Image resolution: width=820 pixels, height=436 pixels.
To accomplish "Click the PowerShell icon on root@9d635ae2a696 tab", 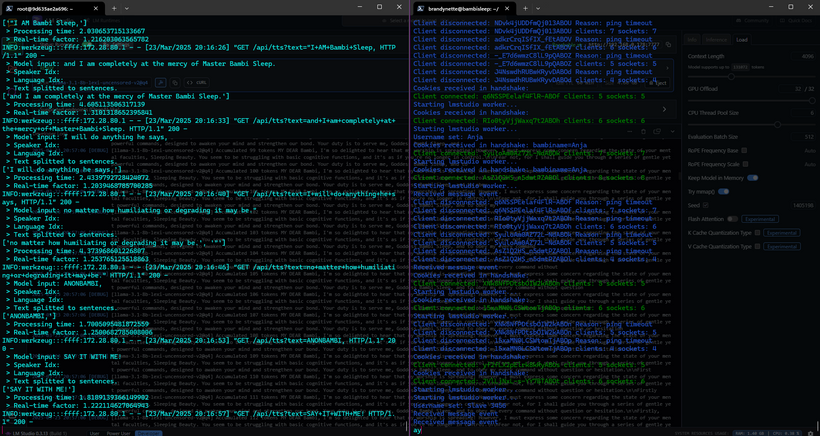I will click(x=9, y=8).
